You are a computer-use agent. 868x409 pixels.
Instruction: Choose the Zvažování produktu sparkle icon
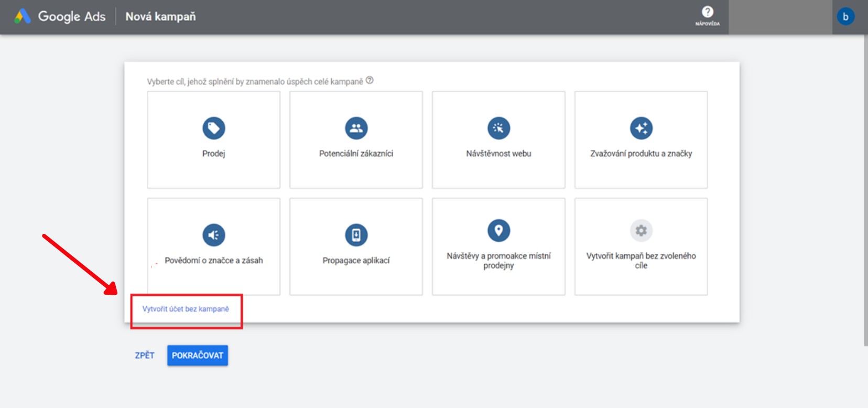coord(641,128)
